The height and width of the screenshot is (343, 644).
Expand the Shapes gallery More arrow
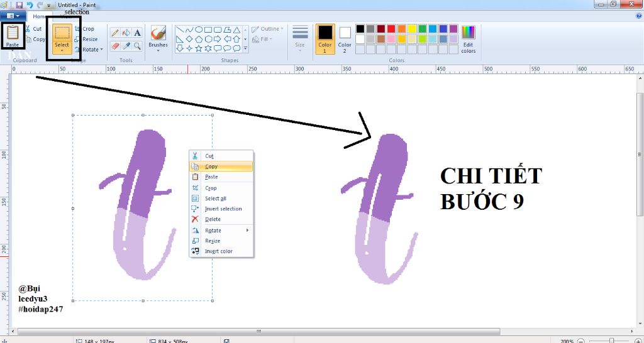click(245, 48)
